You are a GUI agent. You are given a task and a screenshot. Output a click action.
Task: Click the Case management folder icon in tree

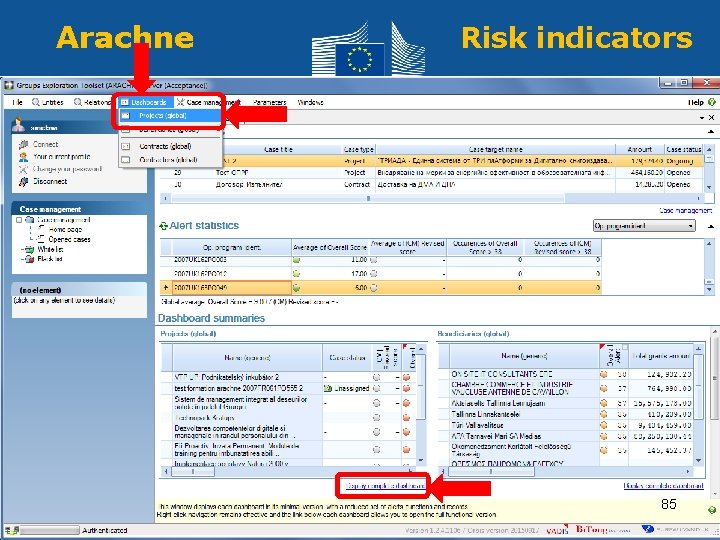tap(30, 220)
